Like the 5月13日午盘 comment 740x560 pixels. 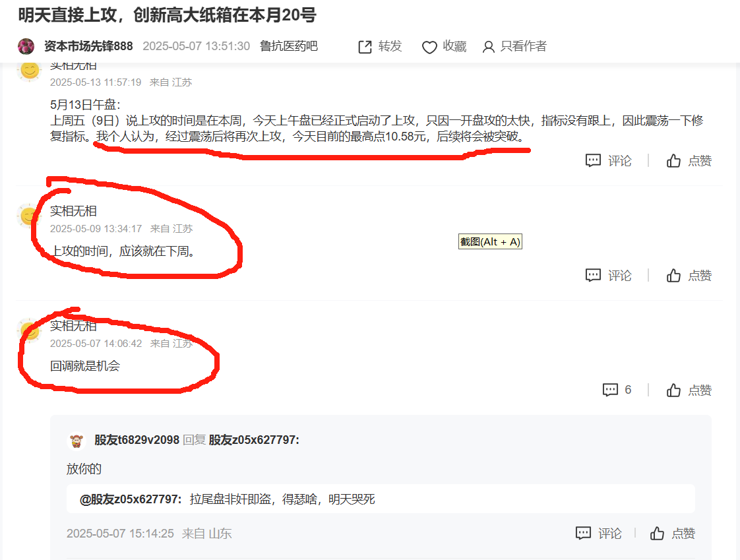coord(689,160)
